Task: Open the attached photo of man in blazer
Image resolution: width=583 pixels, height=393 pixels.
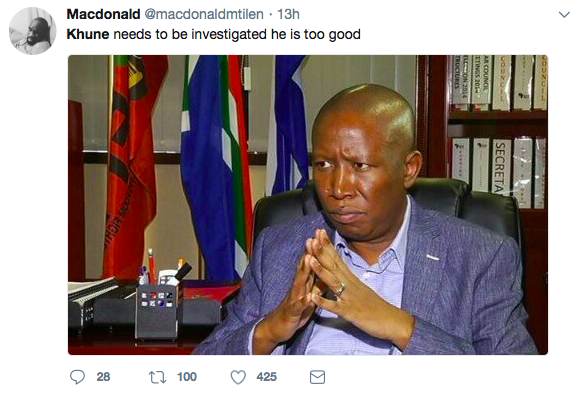Action: pyautogui.click(x=308, y=205)
